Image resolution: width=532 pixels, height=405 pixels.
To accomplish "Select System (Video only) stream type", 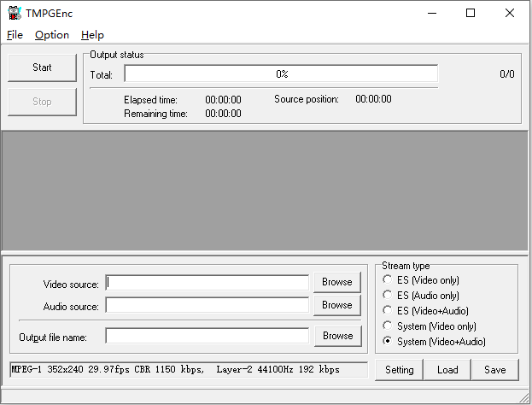I will tap(430, 326).
